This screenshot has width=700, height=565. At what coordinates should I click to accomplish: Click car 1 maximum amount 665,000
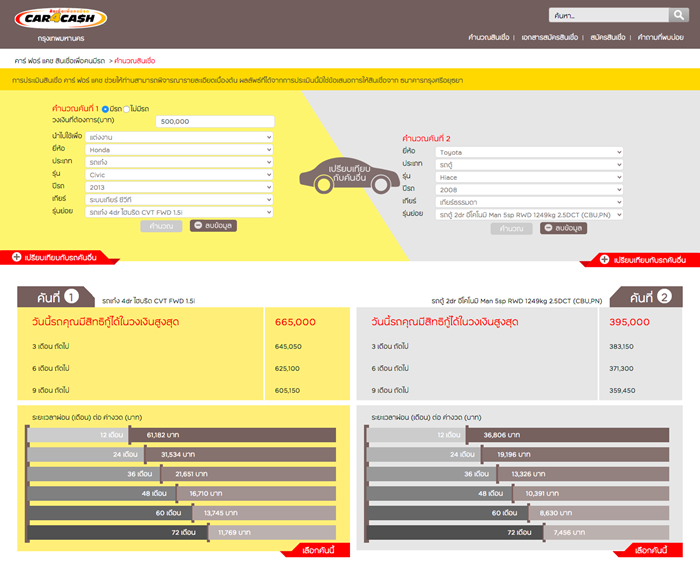click(295, 322)
